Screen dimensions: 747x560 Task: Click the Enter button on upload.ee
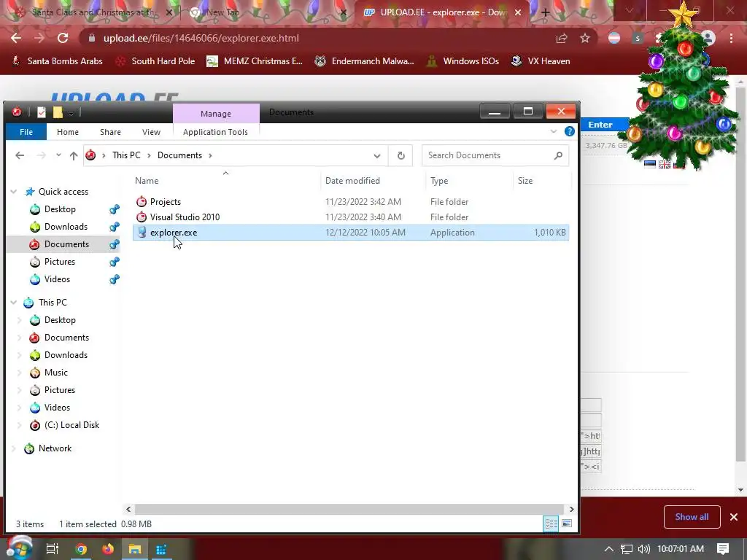point(600,125)
